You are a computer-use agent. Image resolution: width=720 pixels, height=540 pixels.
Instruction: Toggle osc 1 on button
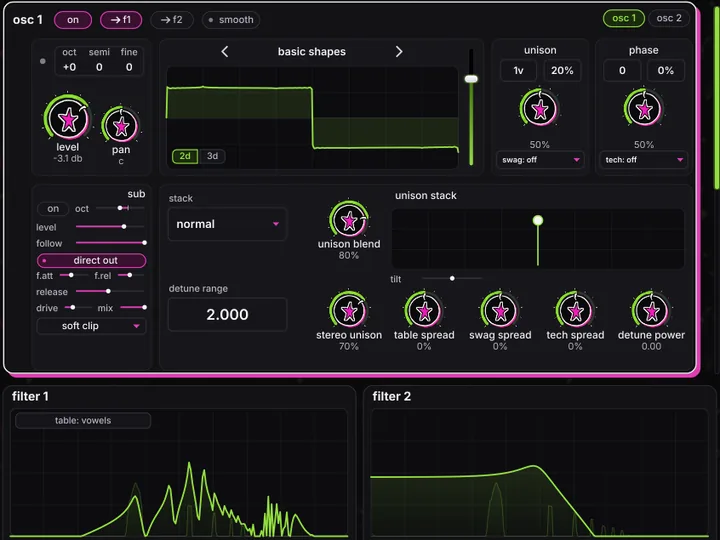tap(73, 20)
